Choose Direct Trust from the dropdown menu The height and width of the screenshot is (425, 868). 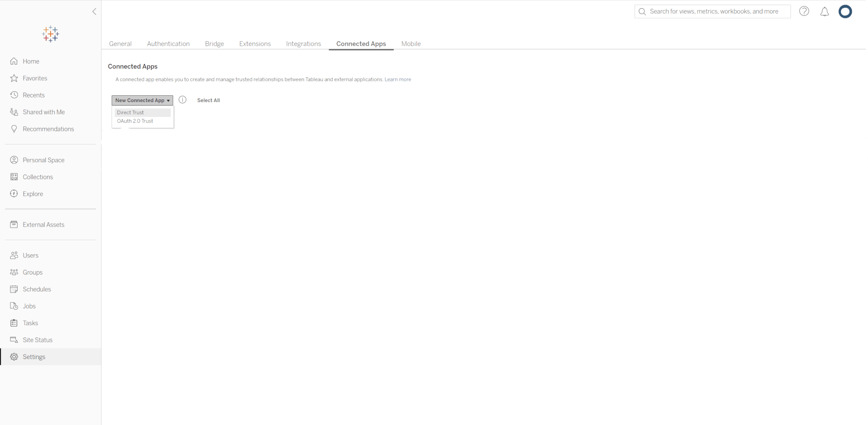click(x=131, y=112)
